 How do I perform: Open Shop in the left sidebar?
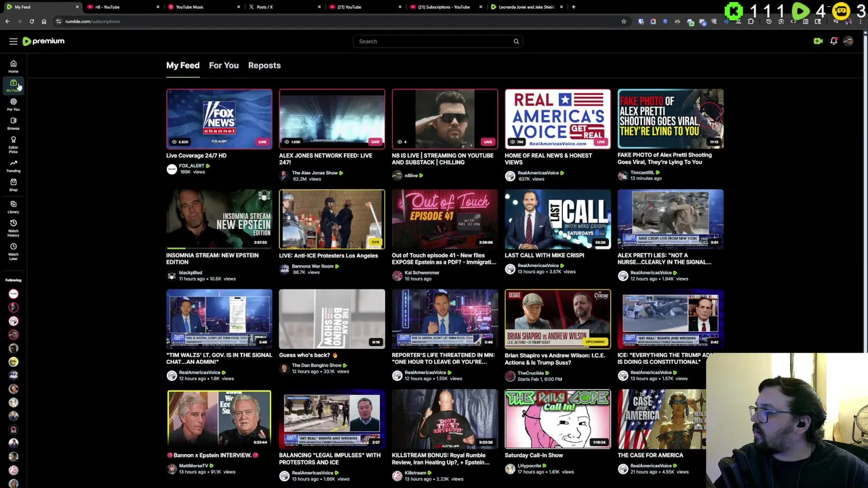click(x=13, y=185)
